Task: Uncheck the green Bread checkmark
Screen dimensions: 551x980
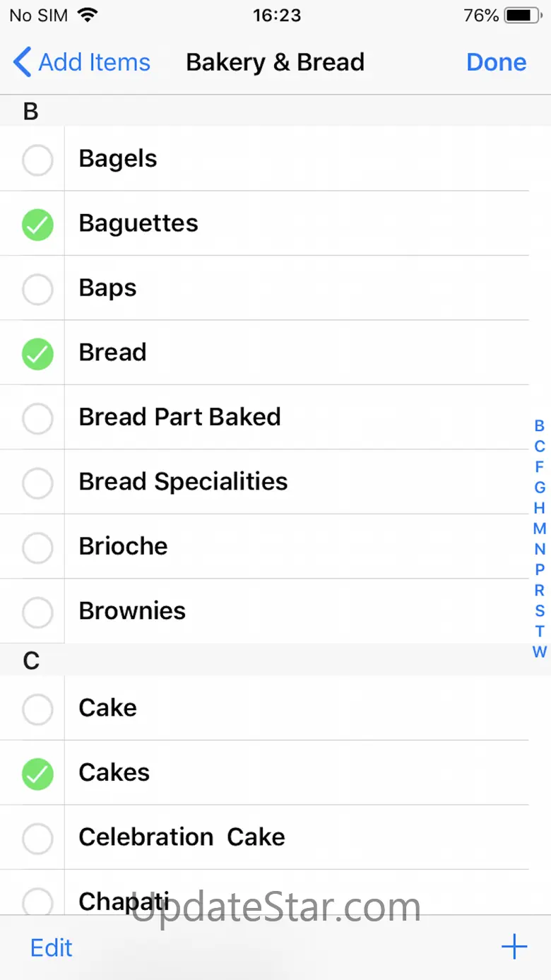Action: (37, 355)
